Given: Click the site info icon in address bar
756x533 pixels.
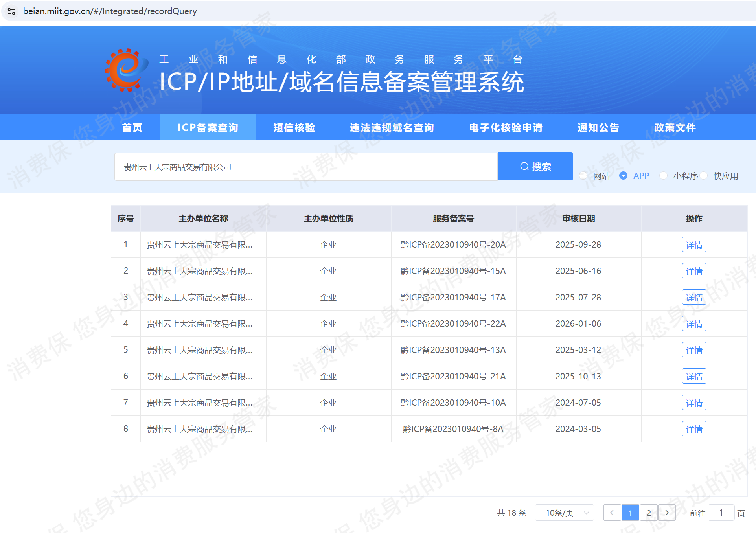Looking at the screenshot, I should click(x=11, y=11).
